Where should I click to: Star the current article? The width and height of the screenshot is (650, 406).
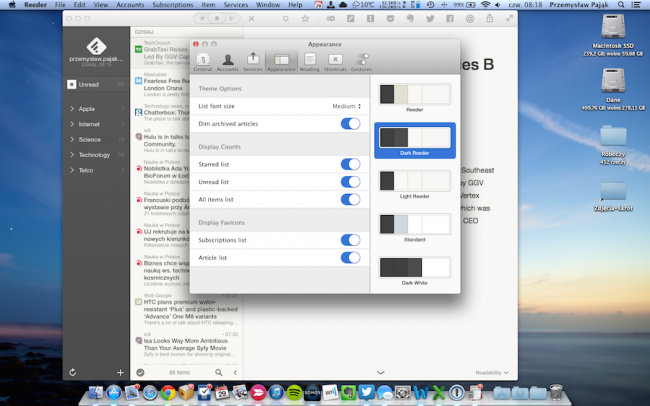[305, 18]
